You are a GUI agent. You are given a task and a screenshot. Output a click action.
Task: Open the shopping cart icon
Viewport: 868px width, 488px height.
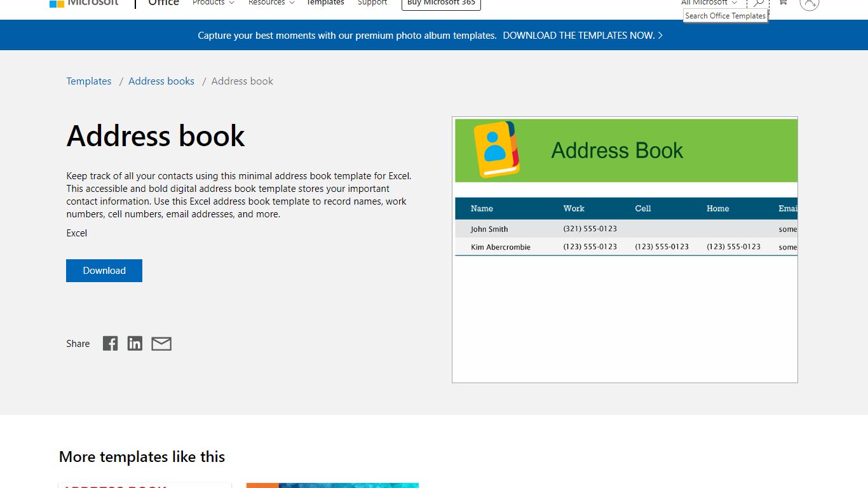[783, 3]
